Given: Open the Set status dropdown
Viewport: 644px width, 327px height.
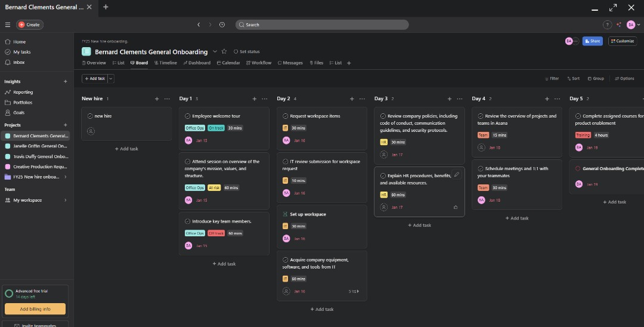Looking at the screenshot, I should point(247,51).
